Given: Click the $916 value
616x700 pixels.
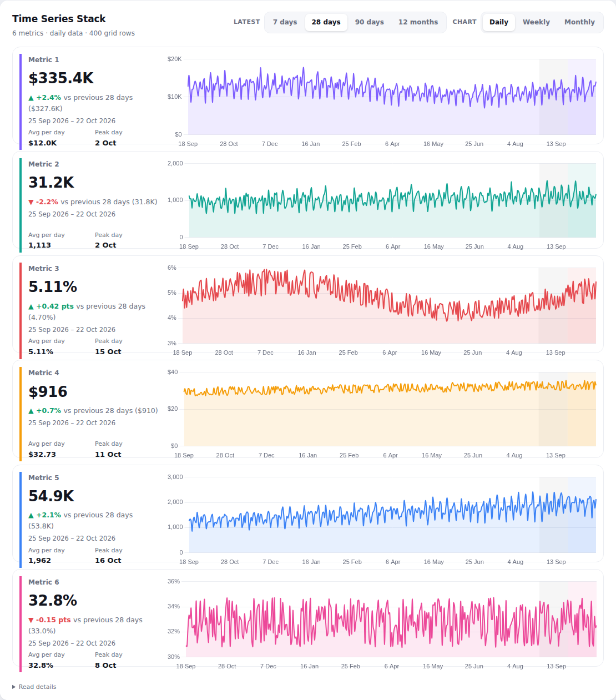Looking at the screenshot, I should click(x=48, y=391).
